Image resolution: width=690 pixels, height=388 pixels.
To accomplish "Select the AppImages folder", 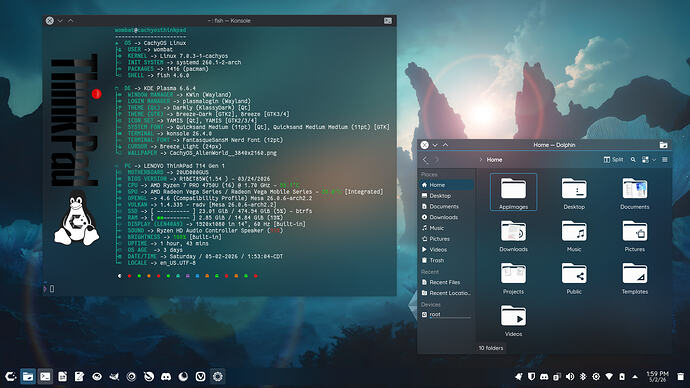I will tap(513, 193).
